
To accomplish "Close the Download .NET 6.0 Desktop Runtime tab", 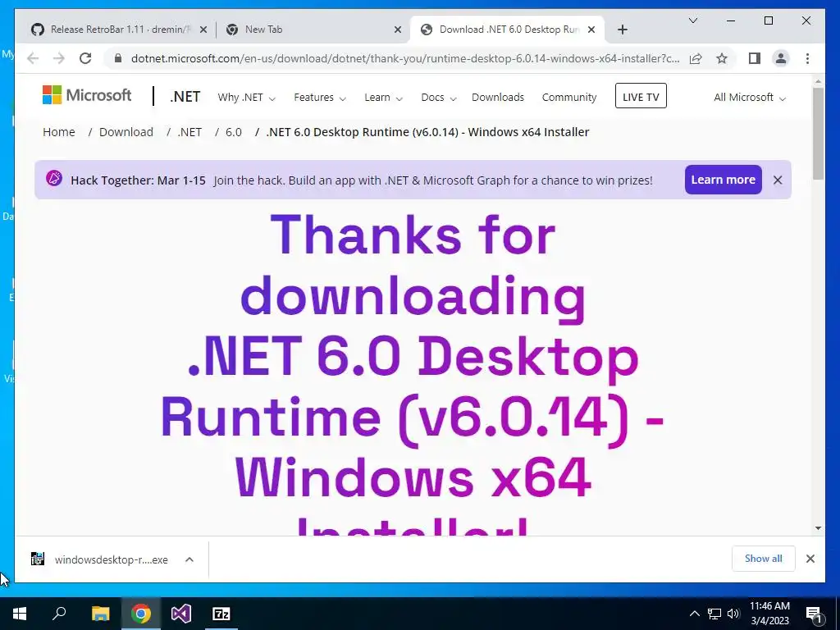I will [591, 30].
